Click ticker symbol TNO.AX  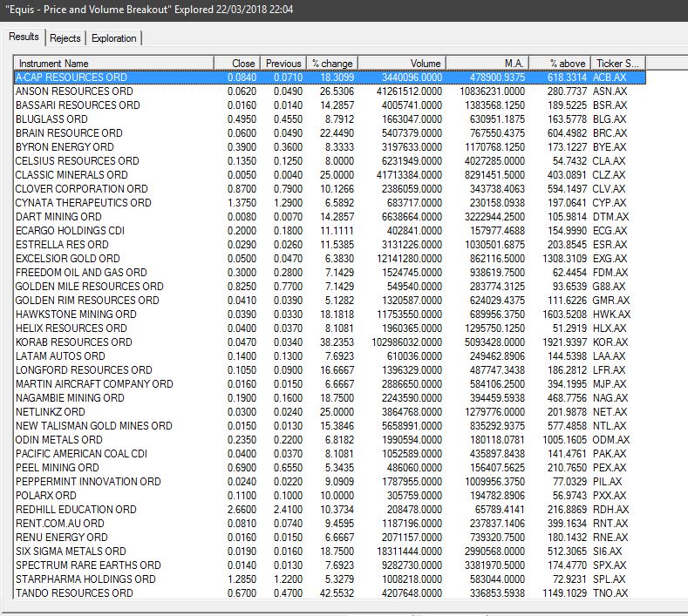610,593
